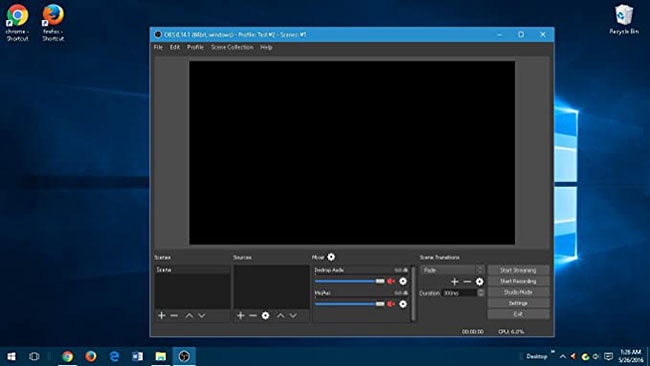Open the Scene Collection menu
The image size is (650, 366).
[x=232, y=47]
